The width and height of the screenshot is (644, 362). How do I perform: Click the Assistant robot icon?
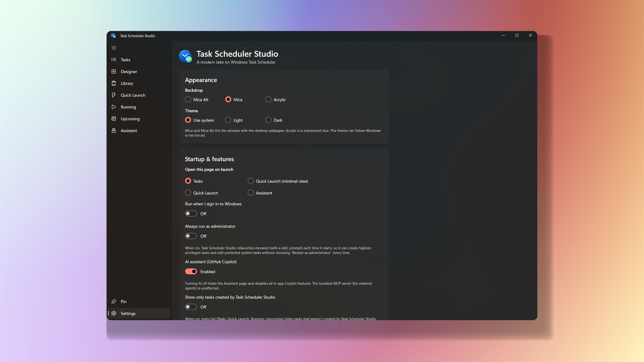(x=114, y=130)
